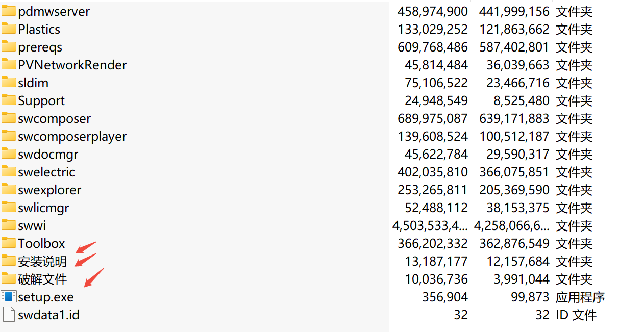The image size is (644, 332).
Task: Select the PVNetworkRender folder name
Action: point(72,65)
